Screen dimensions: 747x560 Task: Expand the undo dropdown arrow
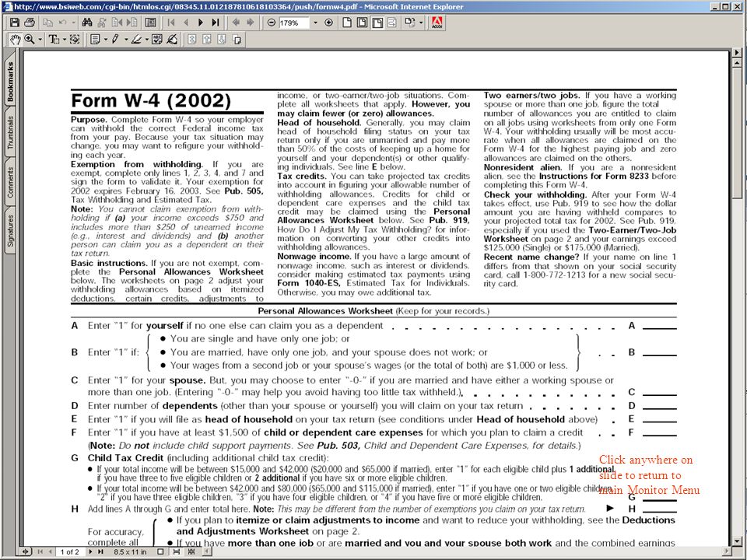(x=73, y=23)
